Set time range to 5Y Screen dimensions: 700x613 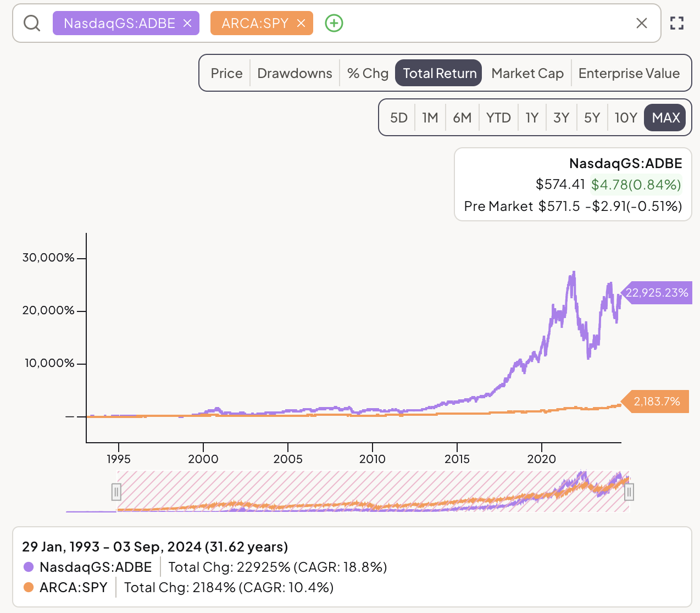592,118
